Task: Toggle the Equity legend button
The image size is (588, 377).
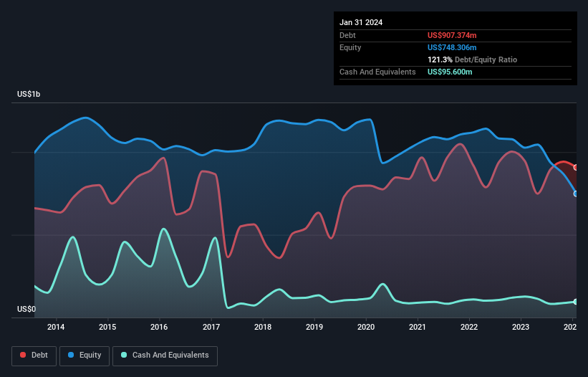Action: click(x=85, y=355)
